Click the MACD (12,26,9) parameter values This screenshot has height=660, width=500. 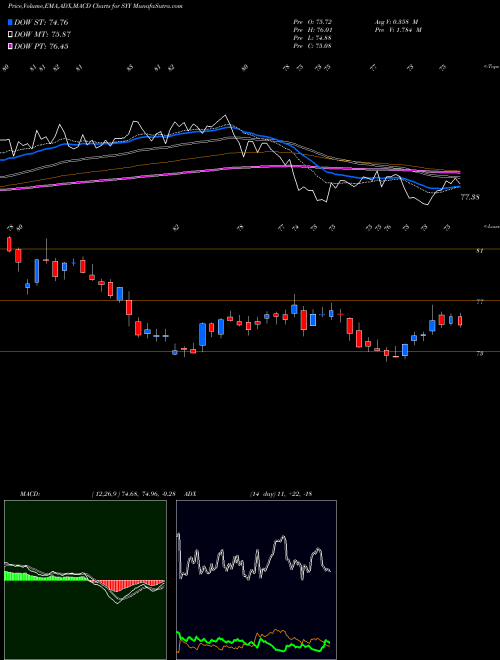coord(136,494)
